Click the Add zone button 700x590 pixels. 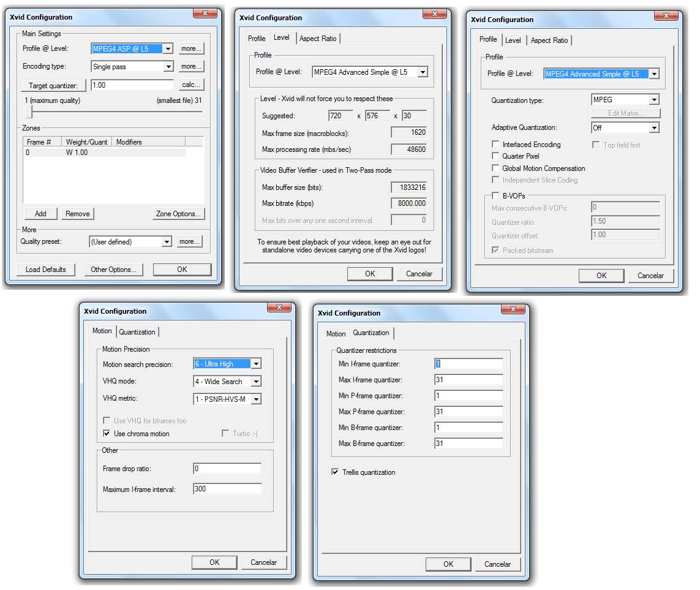(40, 214)
